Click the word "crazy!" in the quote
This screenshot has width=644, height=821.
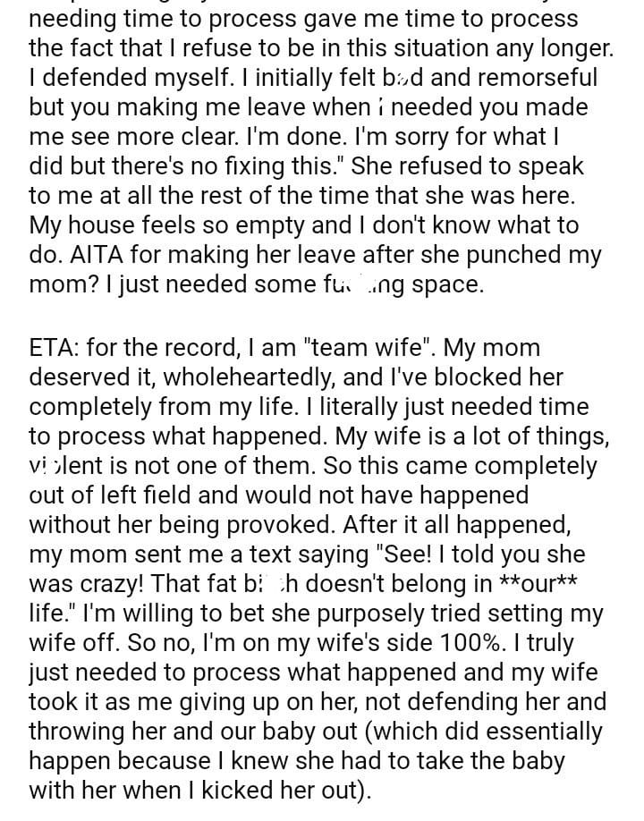(x=123, y=584)
